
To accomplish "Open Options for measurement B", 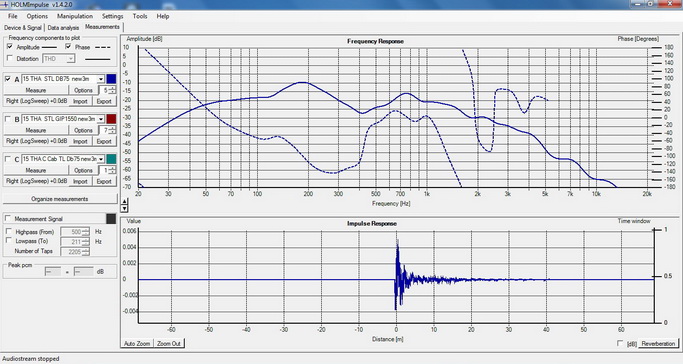I will pyautogui.click(x=83, y=130).
